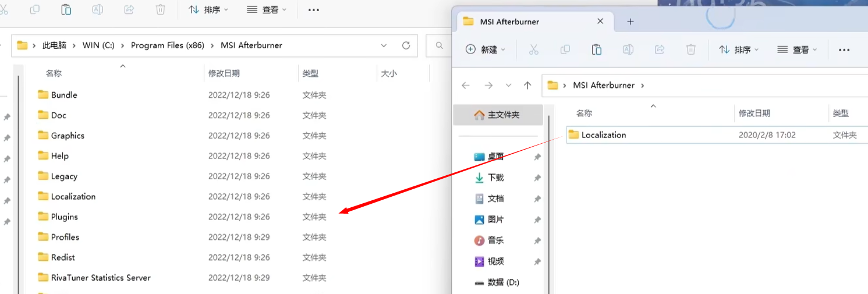The height and width of the screenshot is (294, 868).
Task: Click MSI Afterburner breadcrumb in left window
Action: [251, 45]
